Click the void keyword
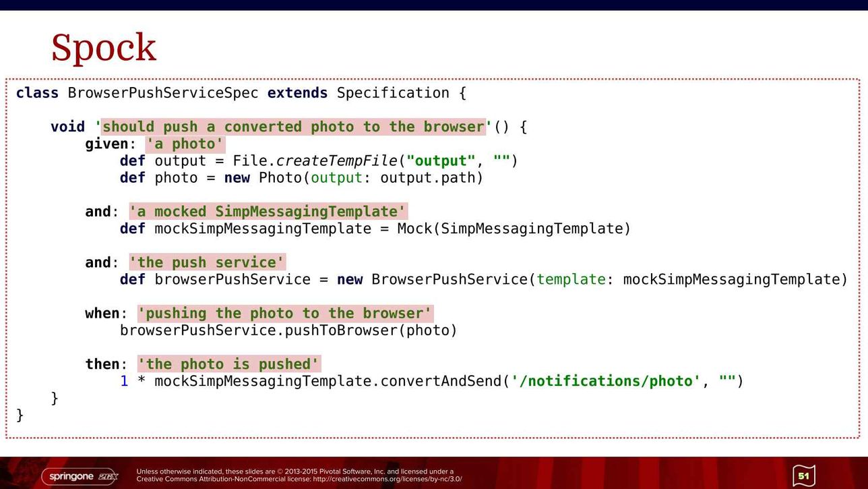Image resolution: width=868 pixels, height=489 pixels. point(67,127)
